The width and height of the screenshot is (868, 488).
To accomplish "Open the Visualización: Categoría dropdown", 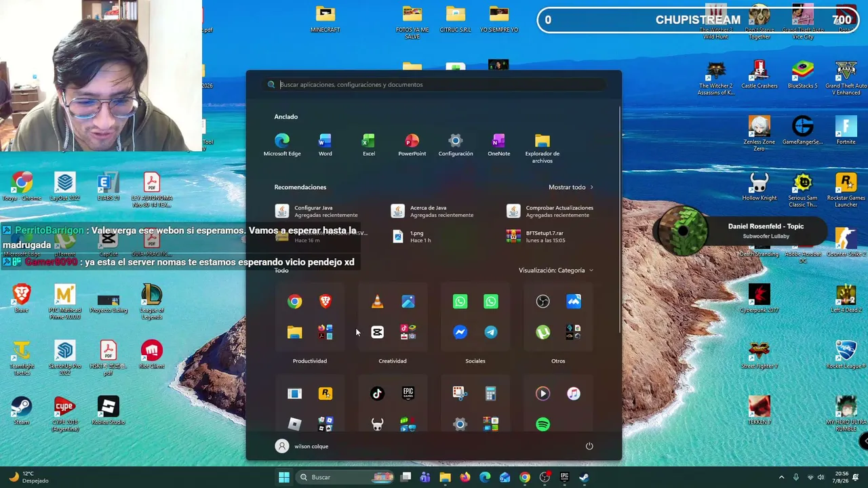I will pos(555,270).
